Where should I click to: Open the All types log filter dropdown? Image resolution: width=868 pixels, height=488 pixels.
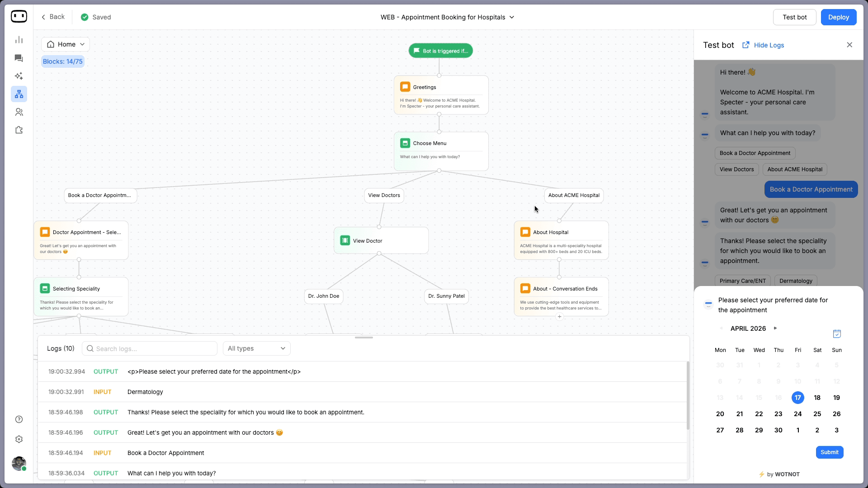click(256, 348)
